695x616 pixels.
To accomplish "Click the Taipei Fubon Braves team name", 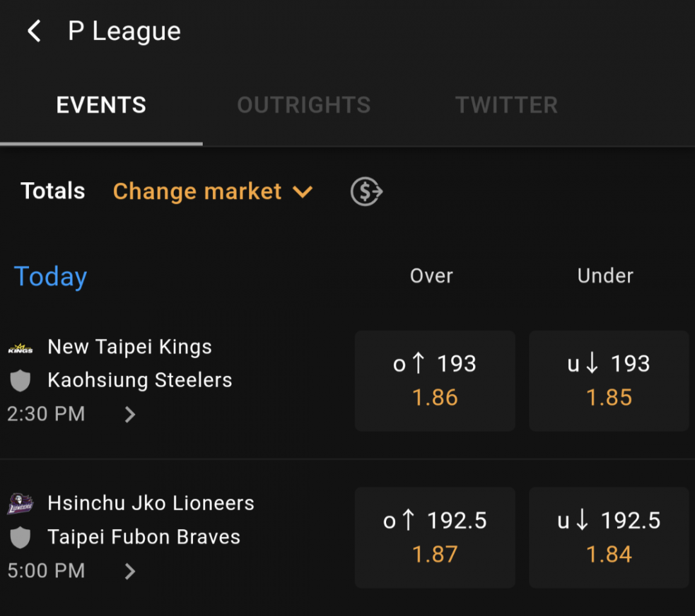I will point(144,537).
